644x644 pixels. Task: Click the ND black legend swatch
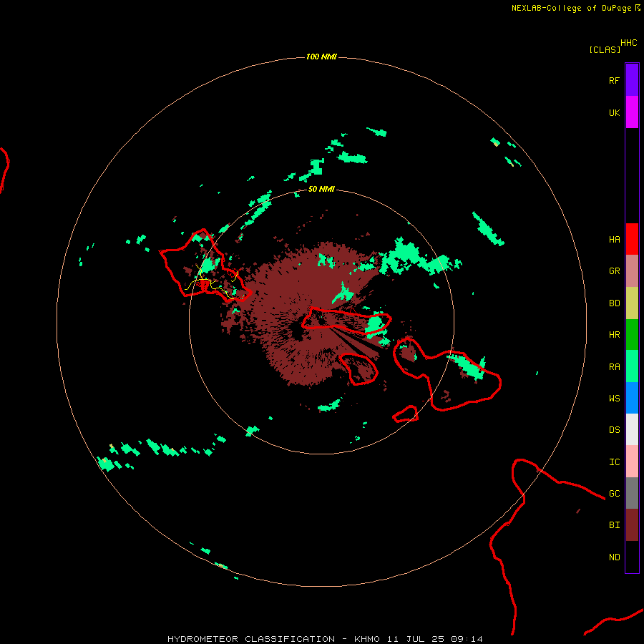pyautogui.click(x=632, y=557)
